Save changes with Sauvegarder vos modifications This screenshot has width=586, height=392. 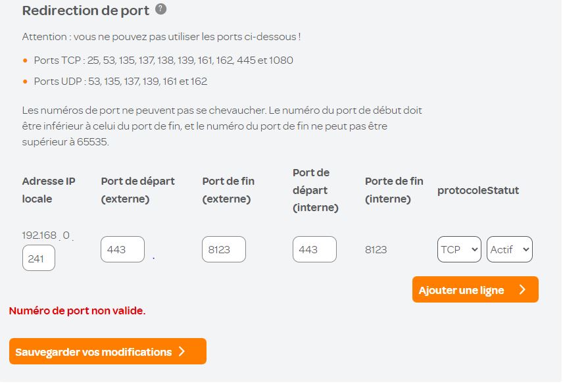(x=107, y=351)
